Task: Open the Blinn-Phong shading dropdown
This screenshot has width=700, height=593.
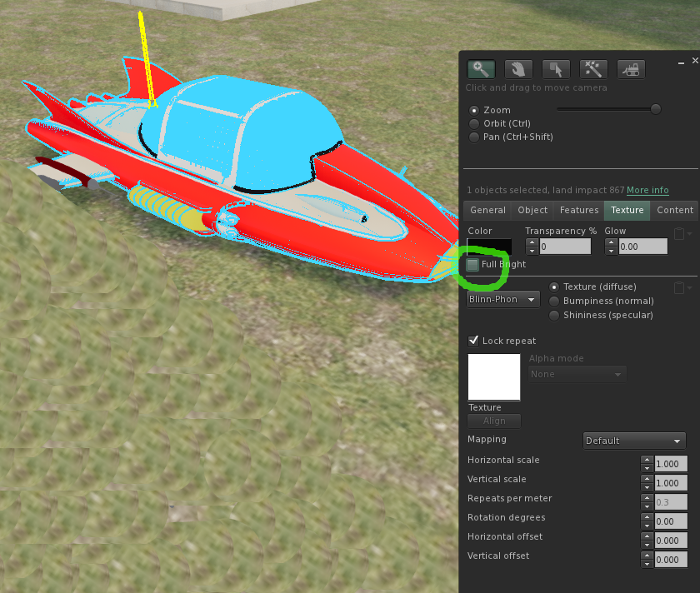Action: point(502,299)
